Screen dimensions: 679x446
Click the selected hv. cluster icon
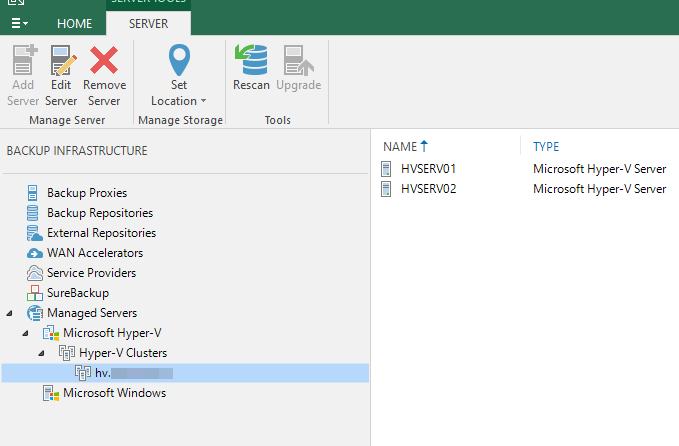click(83, 373)
